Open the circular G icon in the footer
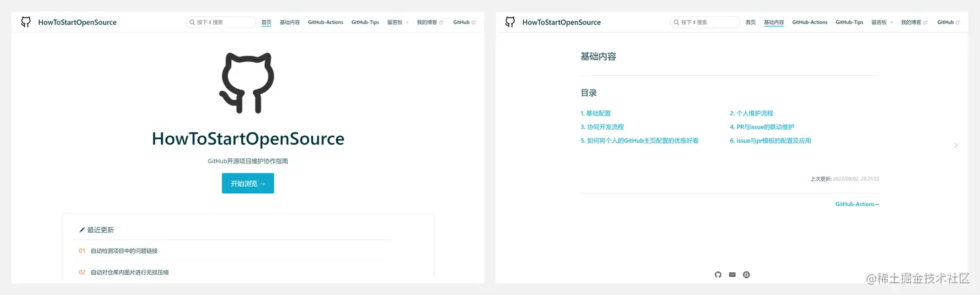 (747, 275)
